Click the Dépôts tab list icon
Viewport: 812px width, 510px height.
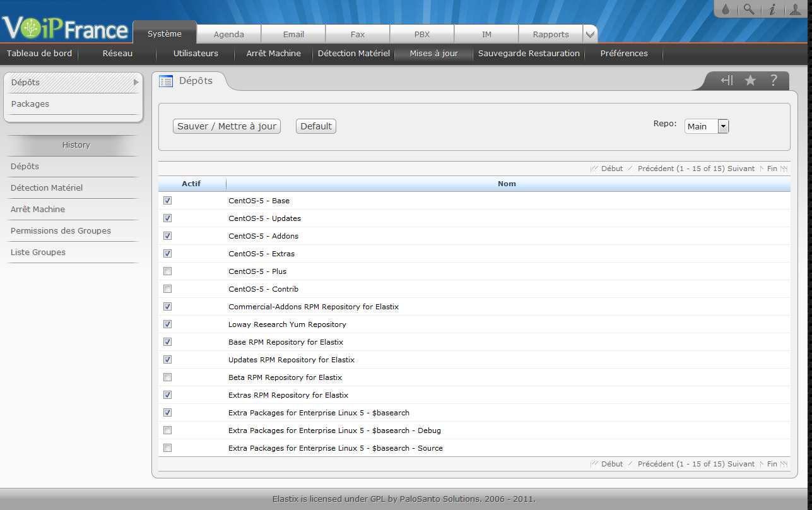click(166, 81)
